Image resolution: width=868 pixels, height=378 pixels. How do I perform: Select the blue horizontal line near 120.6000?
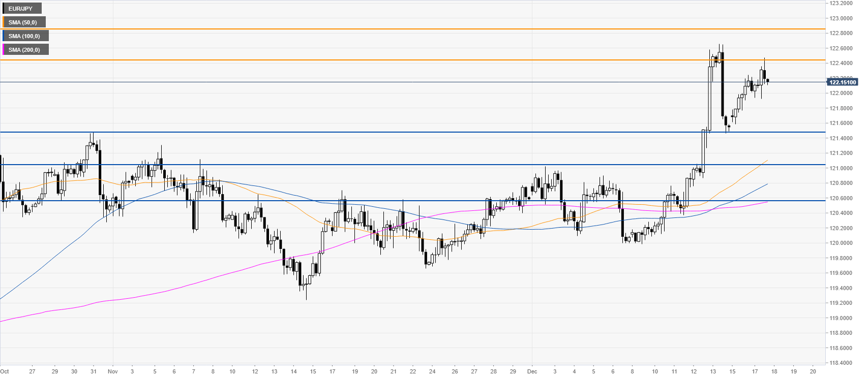coord(407,201)
